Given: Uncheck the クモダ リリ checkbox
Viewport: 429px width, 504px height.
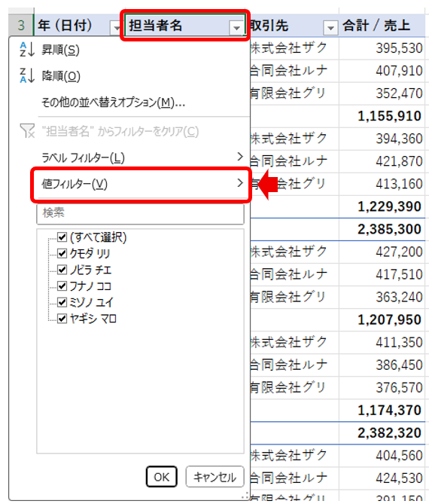Looking at the screenshot, I should (62, 254).
